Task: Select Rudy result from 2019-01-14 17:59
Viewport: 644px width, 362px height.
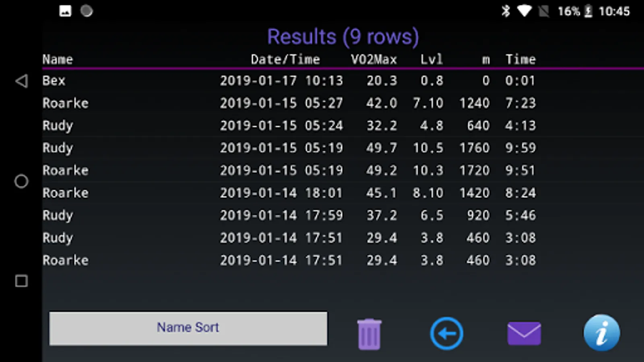Action: [x=282, y=215]
